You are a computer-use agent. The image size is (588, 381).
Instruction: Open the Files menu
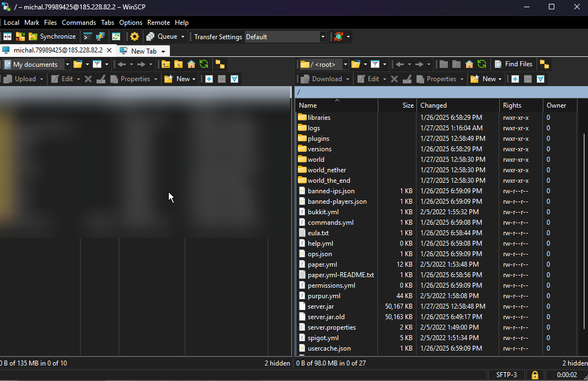point(50,23)
